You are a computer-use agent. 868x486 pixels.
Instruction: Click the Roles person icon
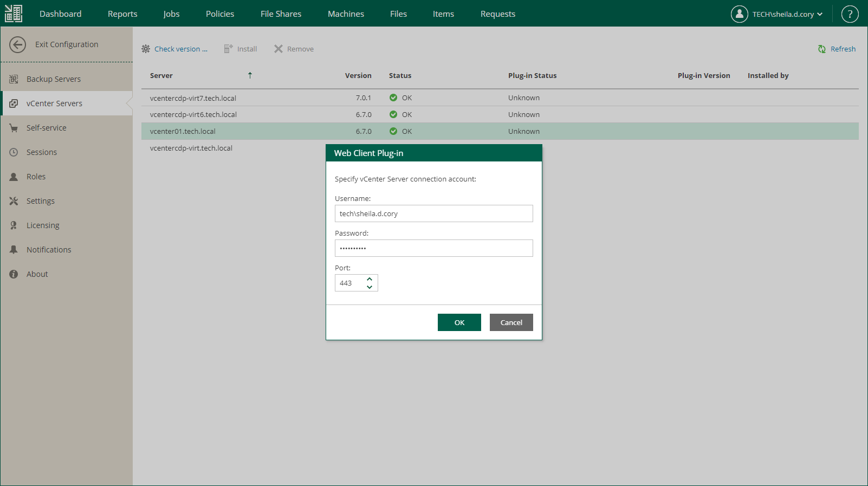(14, 177)
